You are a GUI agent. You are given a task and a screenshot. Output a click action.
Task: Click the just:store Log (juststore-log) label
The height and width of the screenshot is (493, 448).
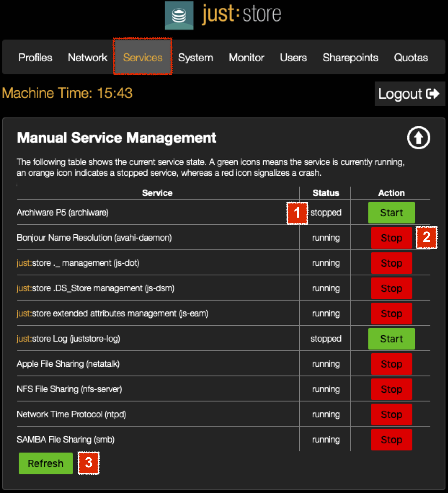point(68,339)
